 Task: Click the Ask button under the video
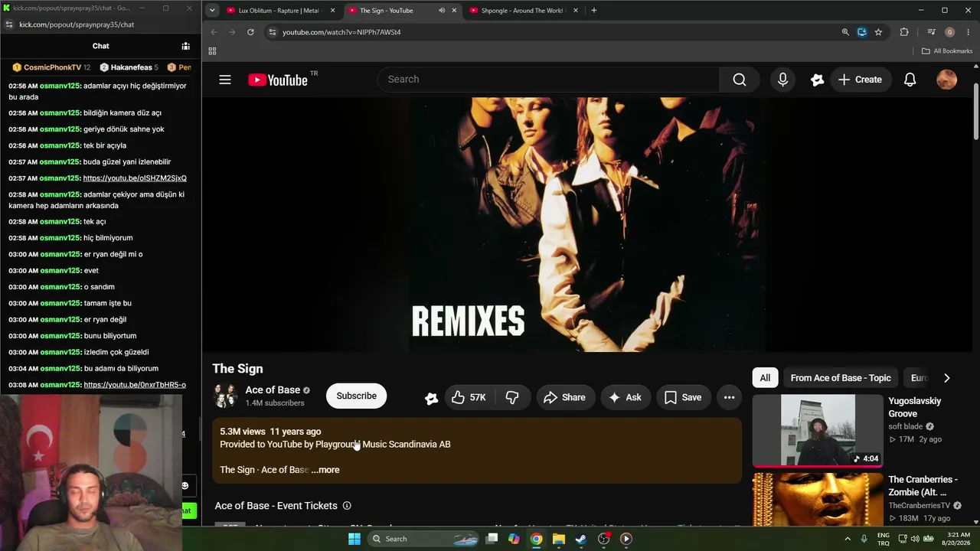click(624, 397)
